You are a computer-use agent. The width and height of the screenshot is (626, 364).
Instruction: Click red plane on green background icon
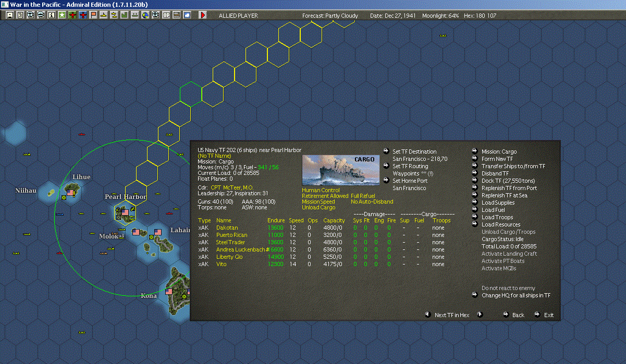coord(72,15)
